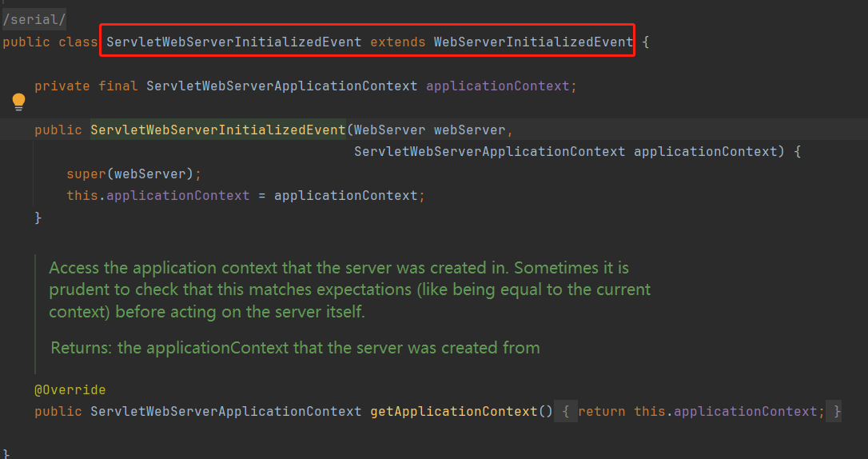Click the folded closing brace after this.applicationContext

[835, 412]
